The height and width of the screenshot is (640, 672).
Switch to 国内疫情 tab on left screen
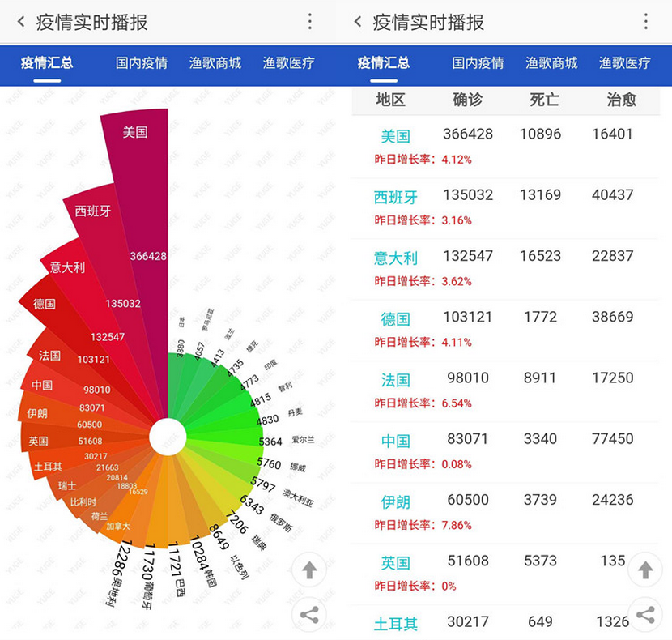click(141, 62)
